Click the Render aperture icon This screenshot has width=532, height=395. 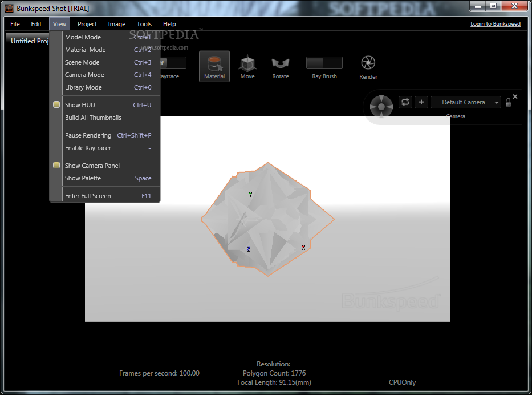coord(368,62)
